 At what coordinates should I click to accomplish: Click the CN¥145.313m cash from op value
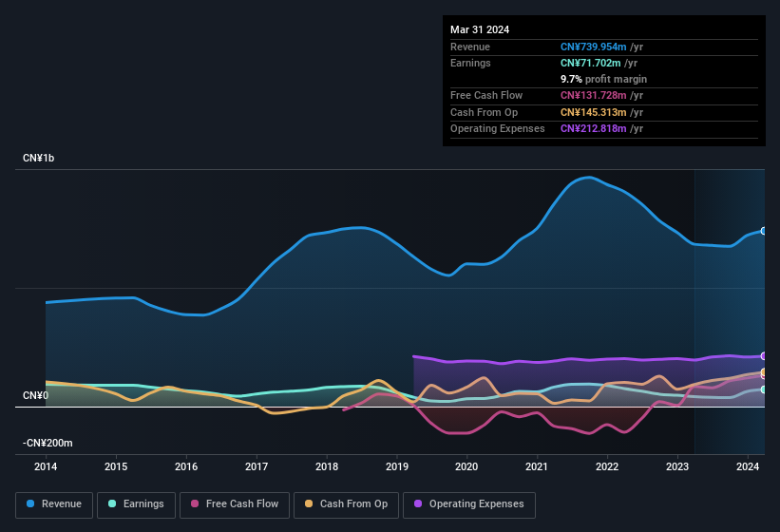click(x=594, y=112)
